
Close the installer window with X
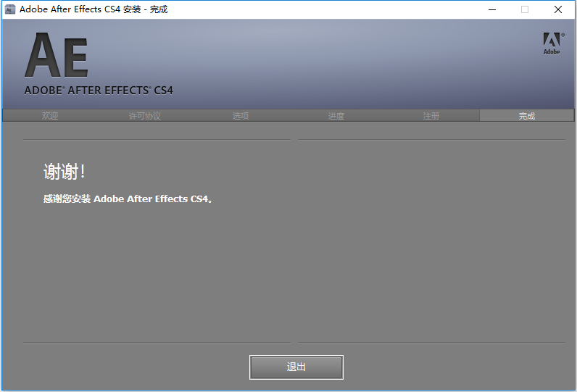pyautogui.click(x=558, y=9)
